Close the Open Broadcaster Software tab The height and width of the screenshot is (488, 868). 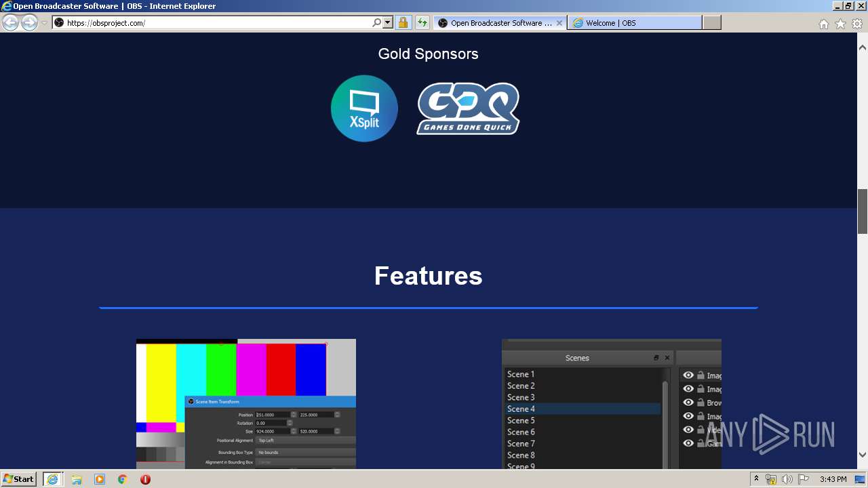(559, 23)
